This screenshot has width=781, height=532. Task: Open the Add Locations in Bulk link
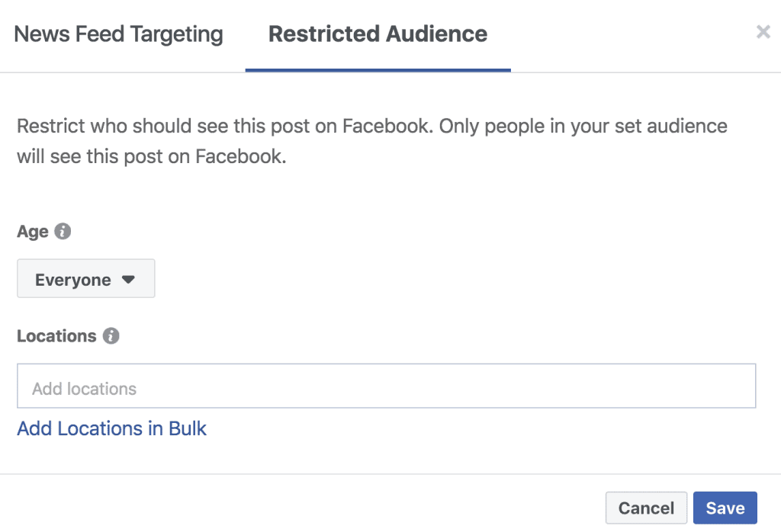pos(112,428)
